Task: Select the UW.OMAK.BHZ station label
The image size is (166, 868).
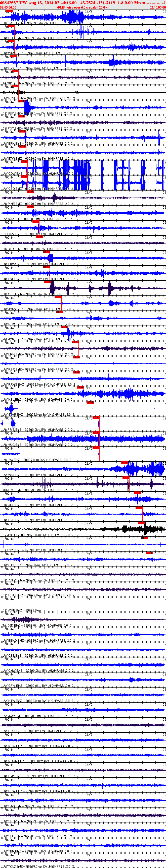Action: [39, 776]
